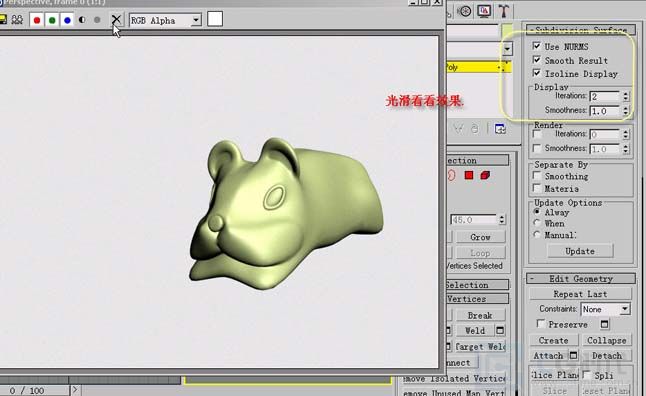This screenshot has height=396, width=646.
Task: Enable the green channel button
Action: click(x=52, y=20)
